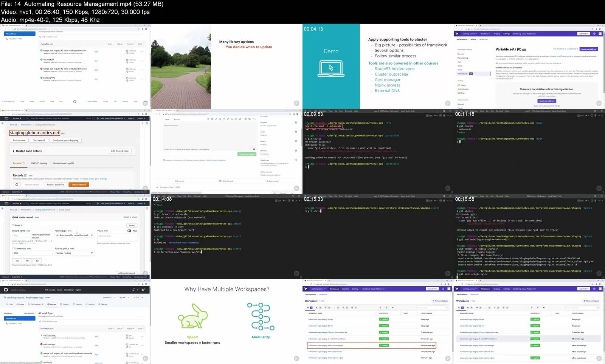Open Services dropdown in staging.globomantics.net thumbnail

16,118
